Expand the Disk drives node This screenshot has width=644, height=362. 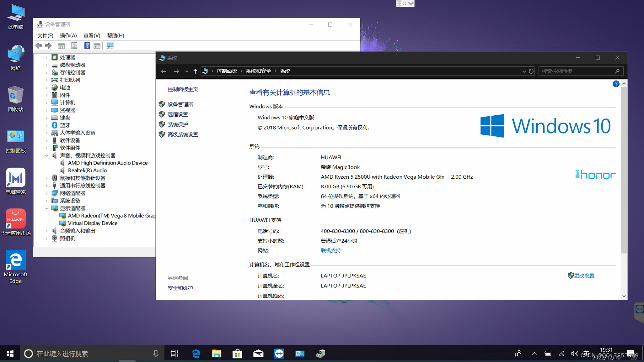47,65
